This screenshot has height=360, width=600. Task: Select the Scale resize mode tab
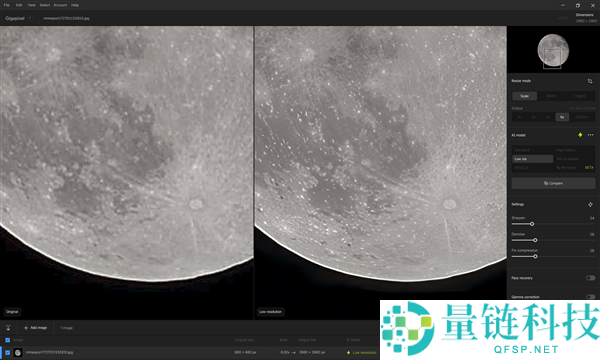(525, 96)
